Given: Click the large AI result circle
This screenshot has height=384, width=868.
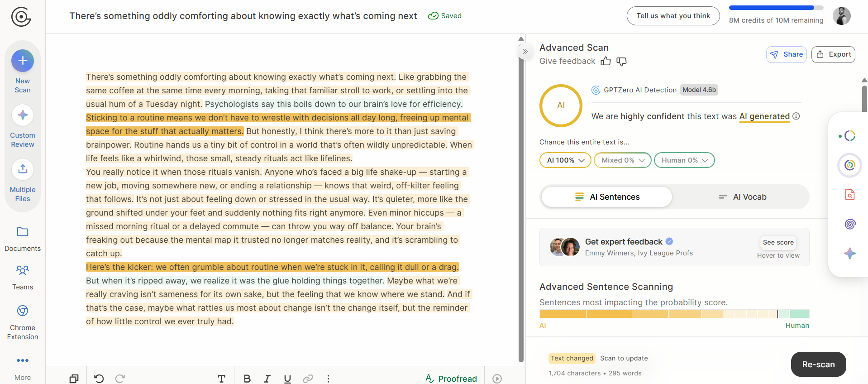Looking at the screenshot, I should (561, 106).
